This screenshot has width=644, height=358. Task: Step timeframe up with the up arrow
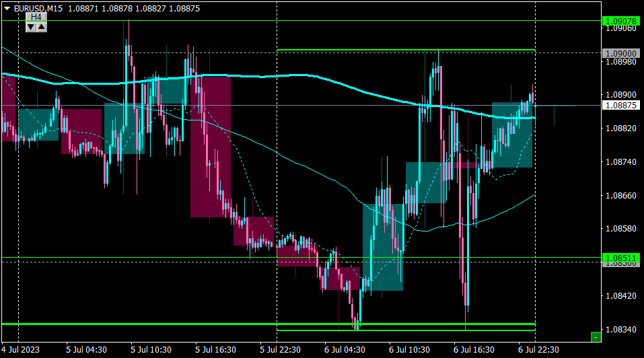coord(42,28)
